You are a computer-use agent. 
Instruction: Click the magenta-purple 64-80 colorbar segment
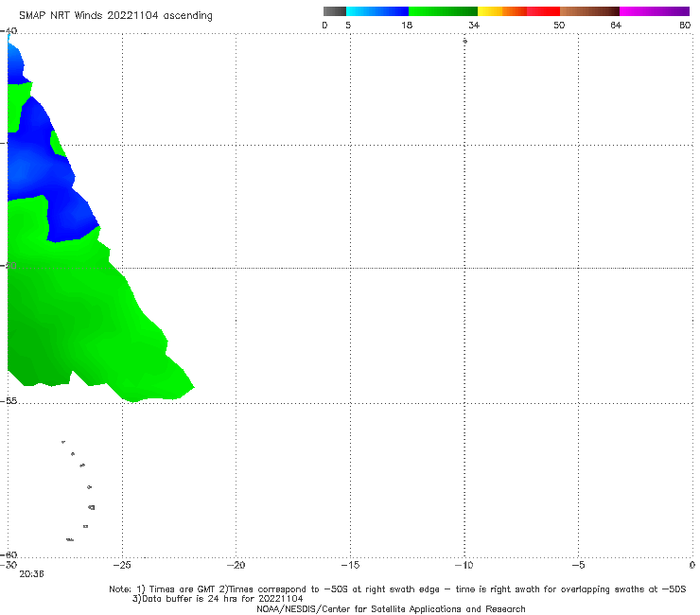tap(654, 11)
